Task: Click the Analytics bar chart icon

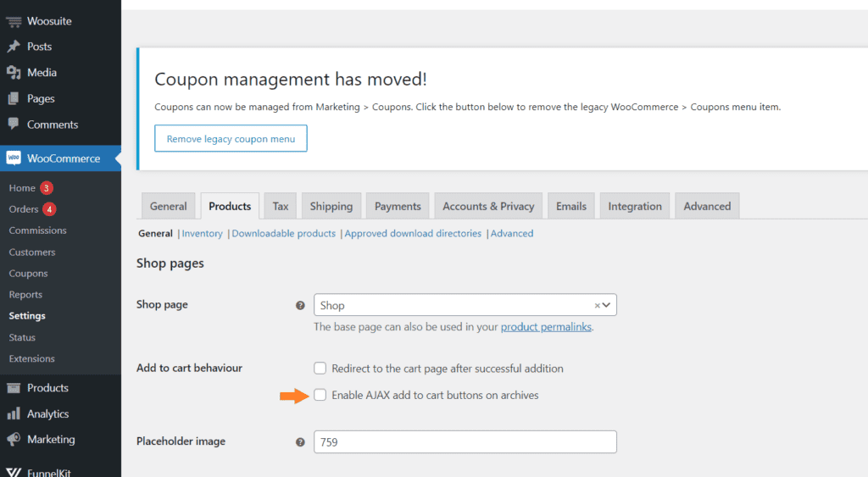Action: 14,414
